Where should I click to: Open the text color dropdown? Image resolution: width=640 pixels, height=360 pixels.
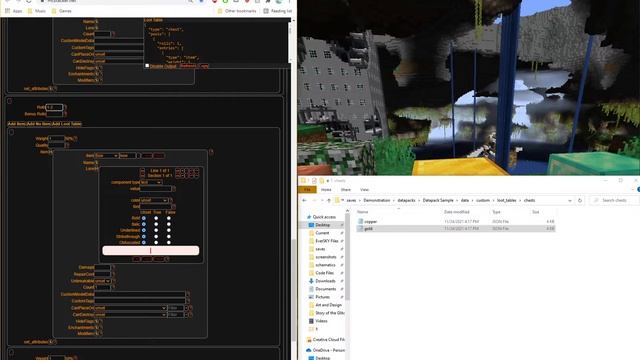(154, 200)
